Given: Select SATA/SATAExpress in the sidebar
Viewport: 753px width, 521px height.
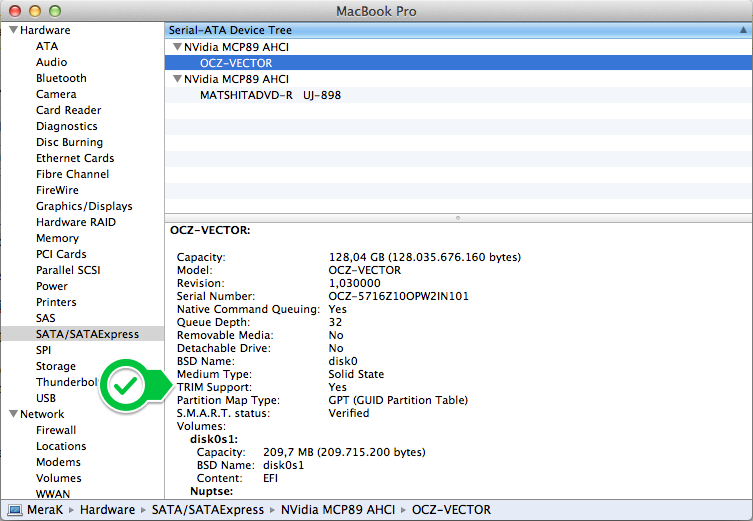Looking at the screenshot, I should click(x=83, y=334).
